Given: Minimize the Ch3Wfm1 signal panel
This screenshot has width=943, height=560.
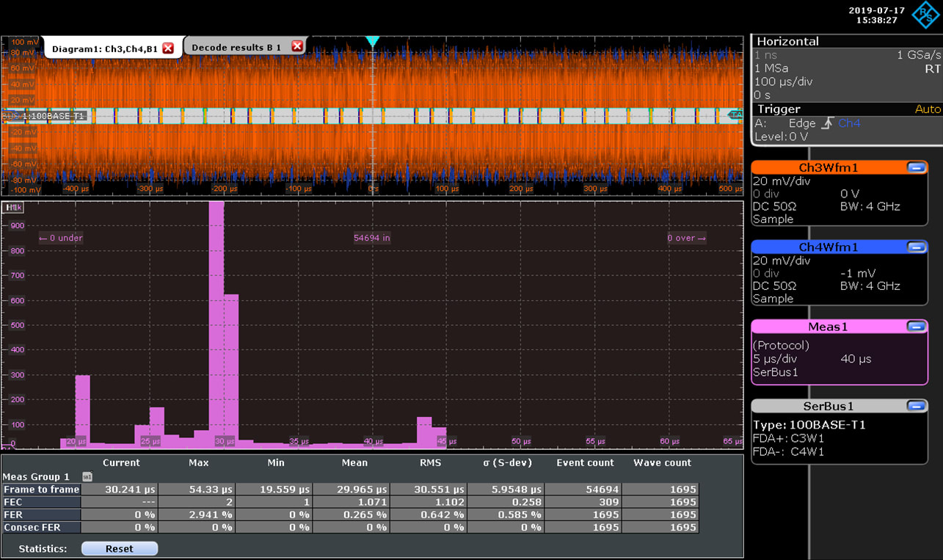Looking at the screenshot, I should [x=917, y=167].
